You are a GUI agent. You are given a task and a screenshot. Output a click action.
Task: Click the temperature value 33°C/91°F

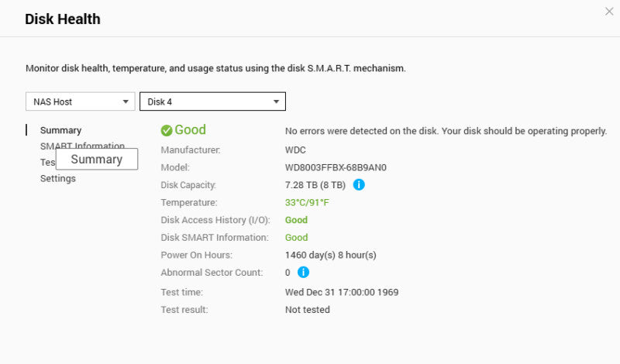click(307, 202)
